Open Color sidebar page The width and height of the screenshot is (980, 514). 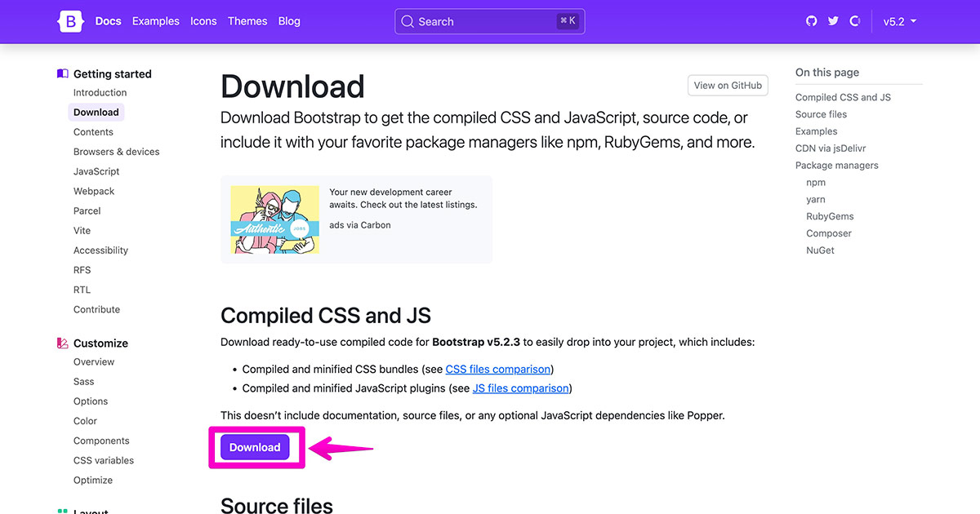[85, 421]
